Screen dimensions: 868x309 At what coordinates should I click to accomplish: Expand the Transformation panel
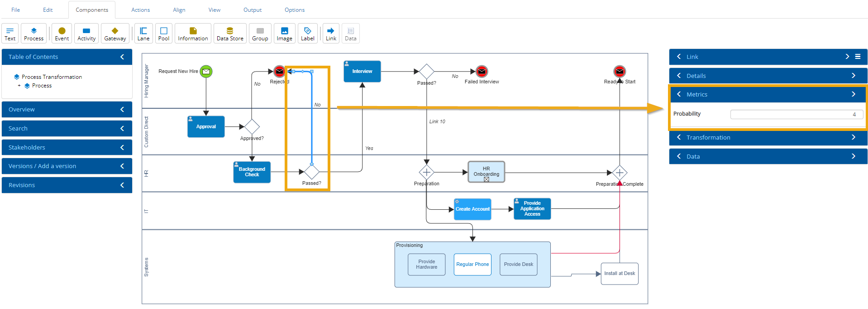[x=853, y=137]
